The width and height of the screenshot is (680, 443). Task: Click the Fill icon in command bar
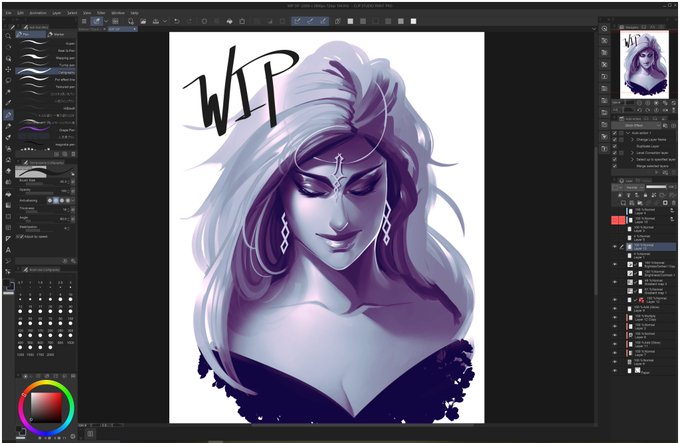pyautogui.click(x=229, y=21)
